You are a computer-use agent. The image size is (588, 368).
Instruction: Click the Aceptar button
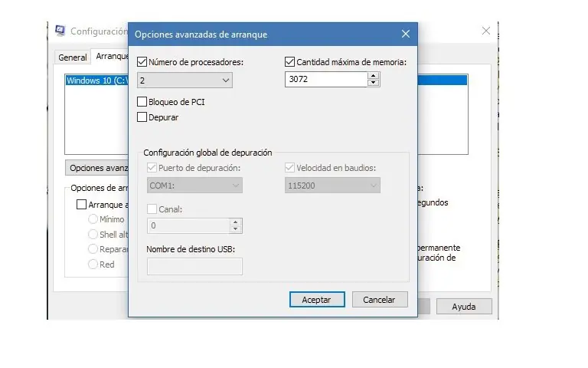pos(317,300)
